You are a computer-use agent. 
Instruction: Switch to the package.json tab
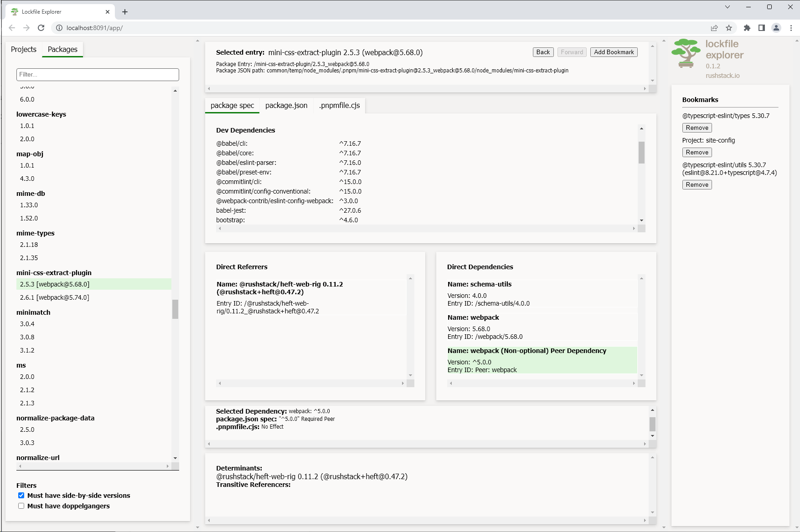[286, 105]
